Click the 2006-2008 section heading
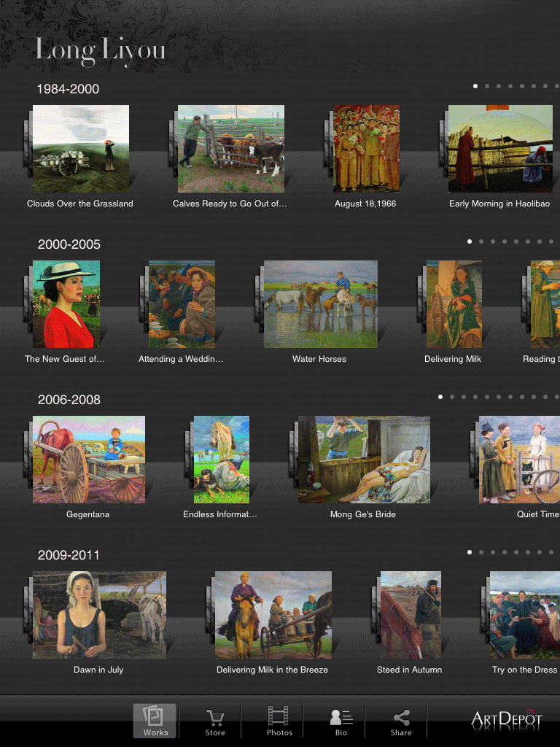This screenshot has height=747, width=560. point(69,400)
